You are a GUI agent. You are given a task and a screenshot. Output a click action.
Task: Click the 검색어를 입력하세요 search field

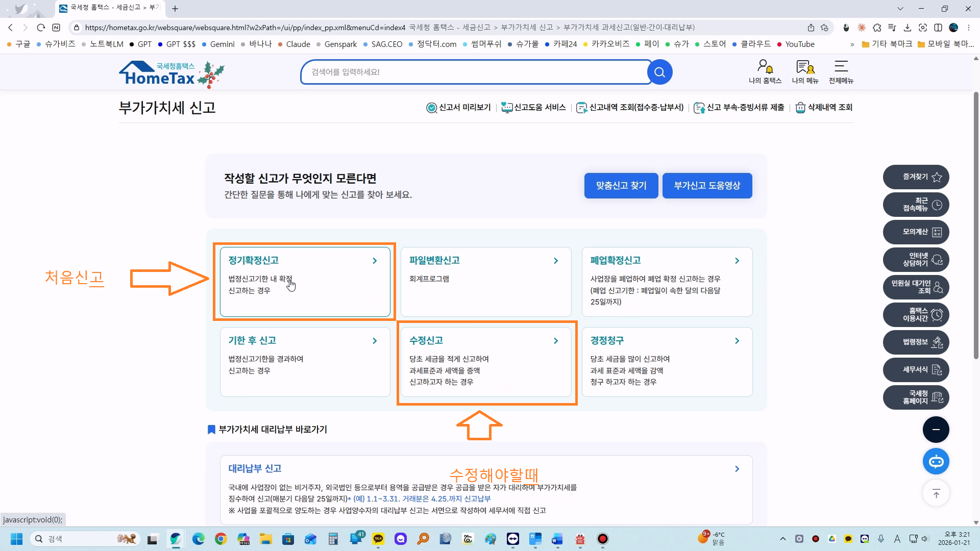coord(475,72)
